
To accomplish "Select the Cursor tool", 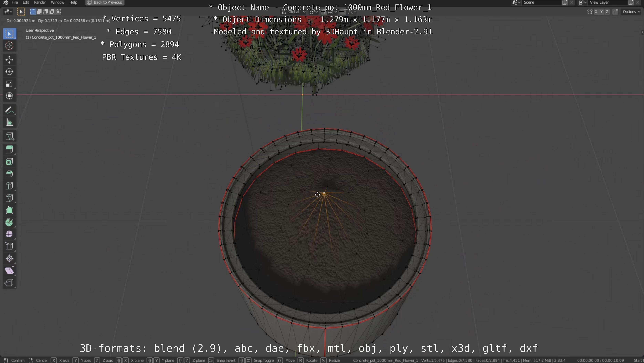I will 9,46.
